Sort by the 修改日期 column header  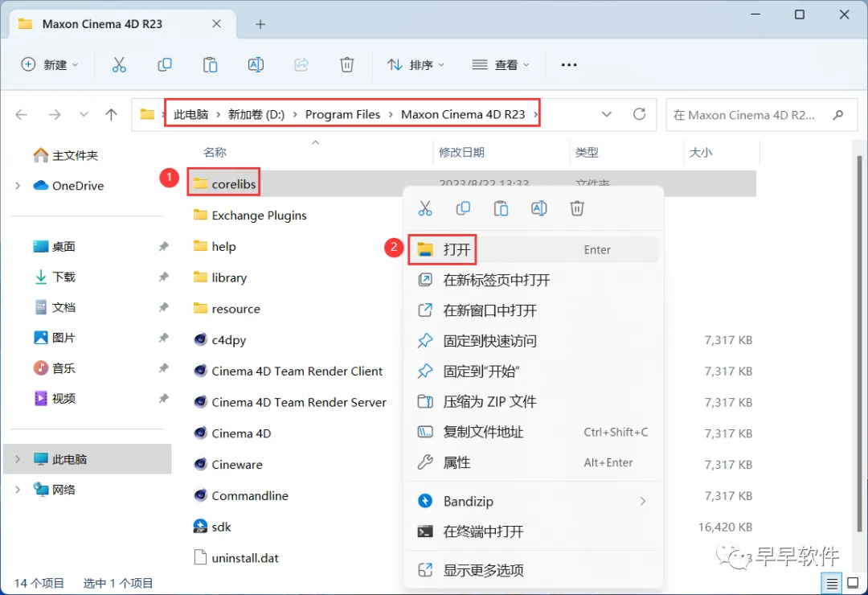[x=461, y=152]
